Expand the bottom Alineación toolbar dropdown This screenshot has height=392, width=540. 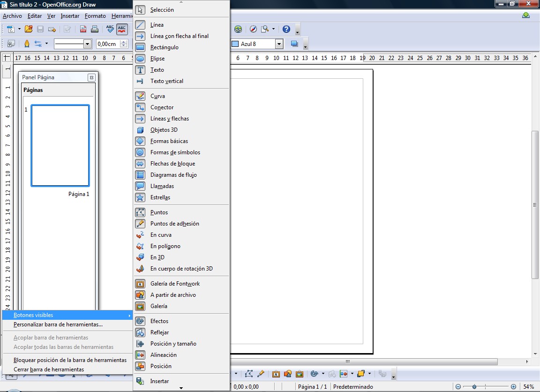click(x=352, y=374)
